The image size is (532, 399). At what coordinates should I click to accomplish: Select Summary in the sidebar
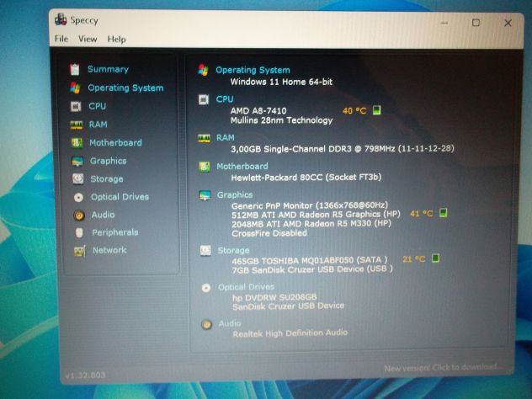point(109,69)
